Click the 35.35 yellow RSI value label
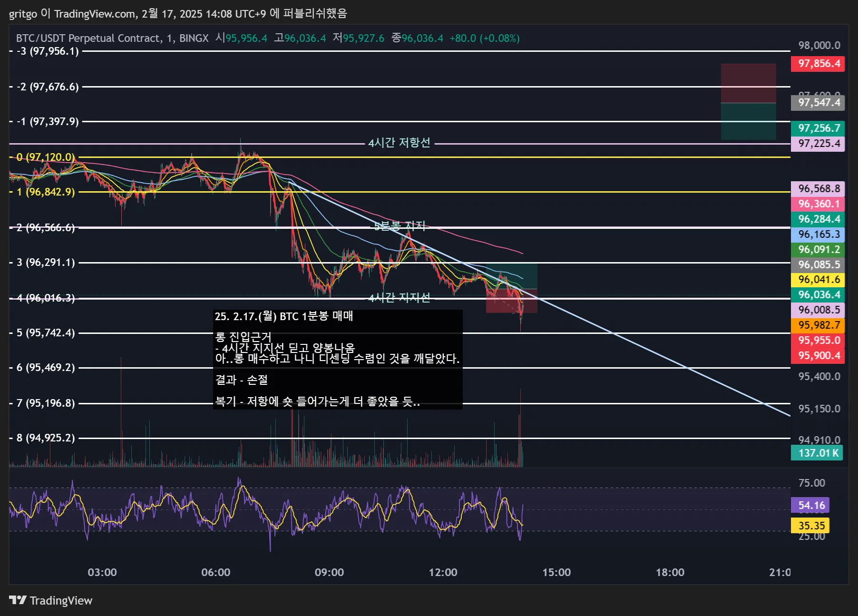This screenshot has height=616, width=858. (810, 526)
